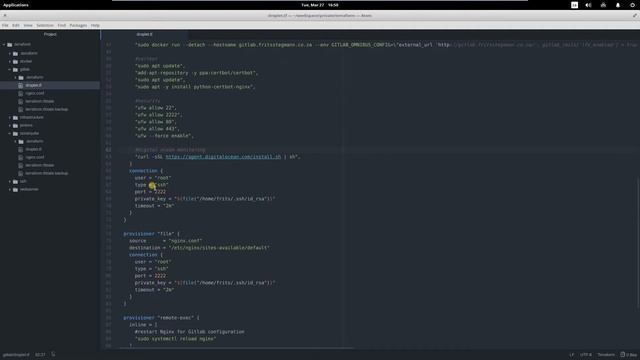Click the "sudo apt -y install python-certbot-nginx" line
Screen dimensions: 640x360
195,87
